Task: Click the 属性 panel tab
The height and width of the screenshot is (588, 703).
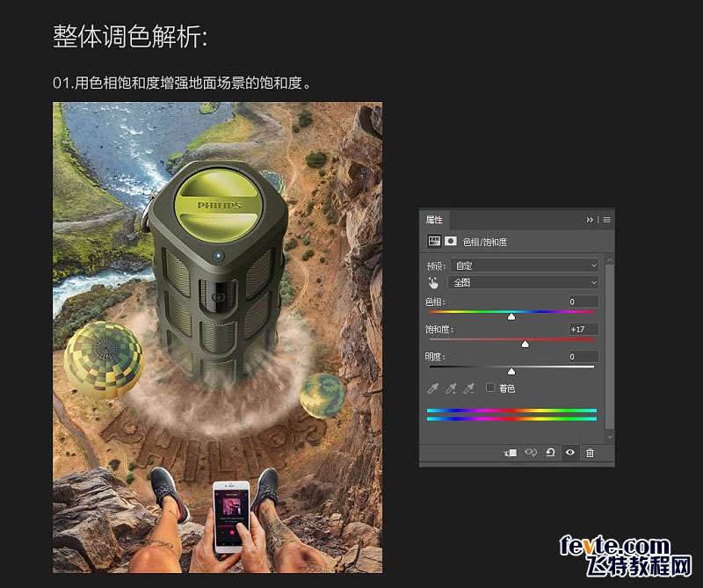Action: 434,220
